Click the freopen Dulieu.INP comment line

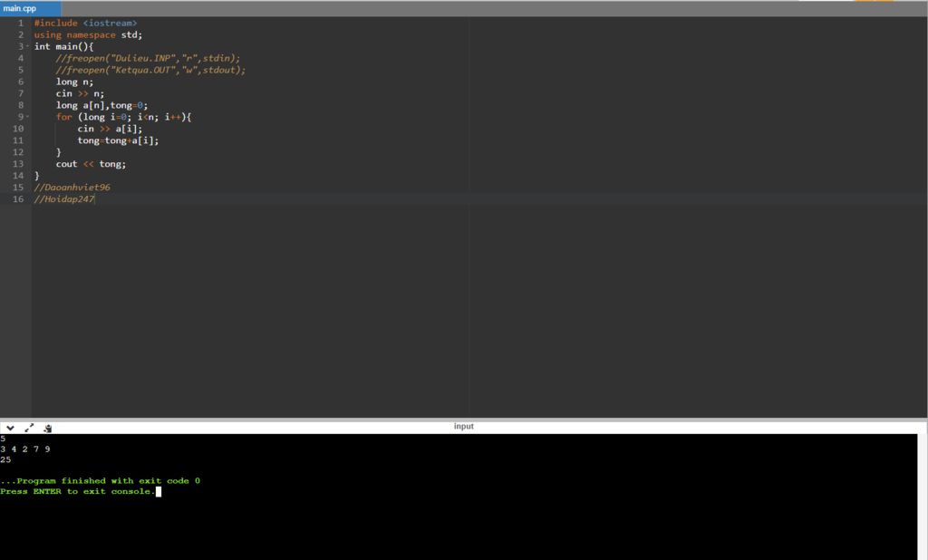[x=148, y=58]
